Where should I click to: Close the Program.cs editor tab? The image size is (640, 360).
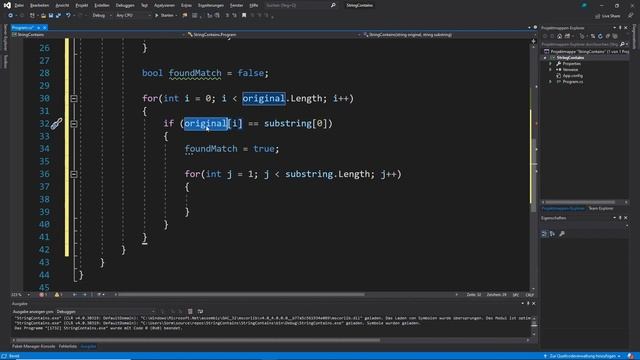tap(44, 28)
